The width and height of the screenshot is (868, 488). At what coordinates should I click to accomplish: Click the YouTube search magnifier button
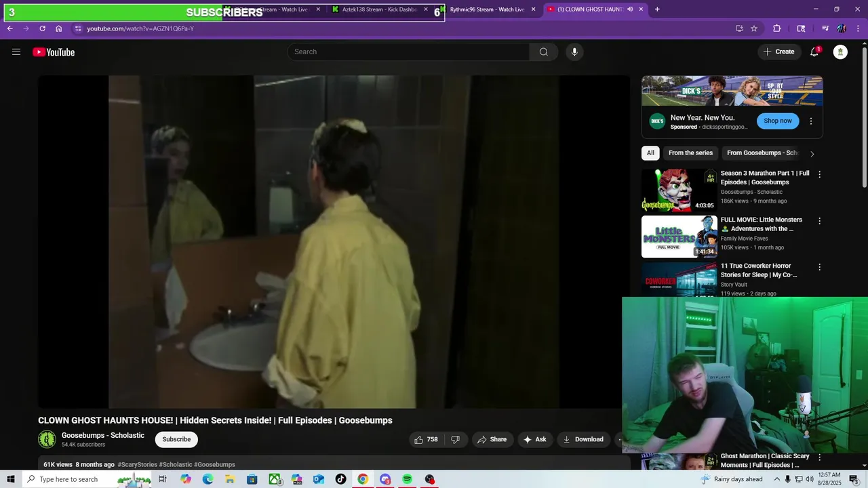click(x=544, y=52)
